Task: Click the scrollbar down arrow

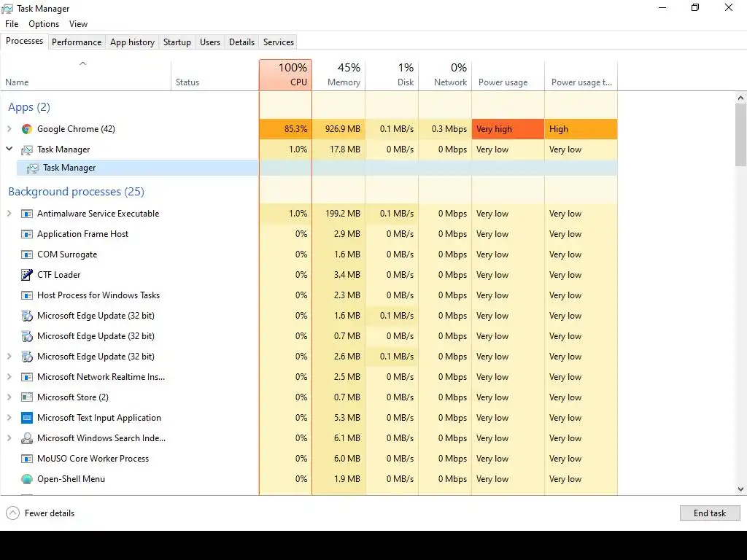Action: point(740,489)
